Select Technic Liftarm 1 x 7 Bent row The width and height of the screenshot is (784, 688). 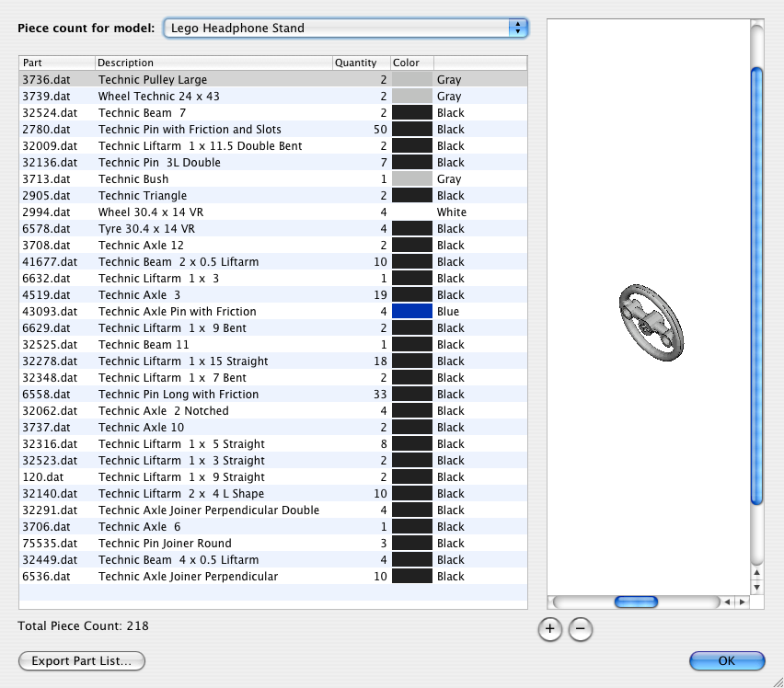(273, 377)
